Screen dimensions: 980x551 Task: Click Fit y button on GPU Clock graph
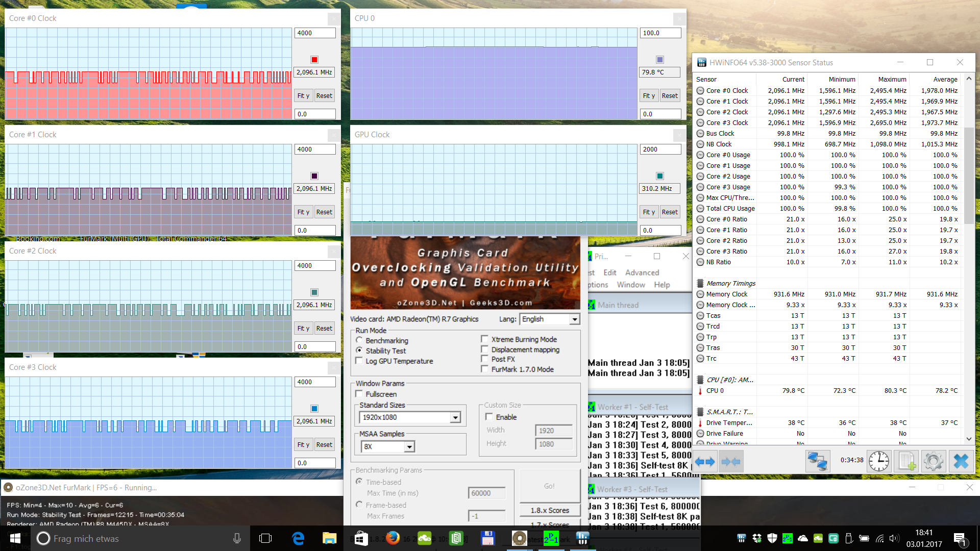coord(649,212)
